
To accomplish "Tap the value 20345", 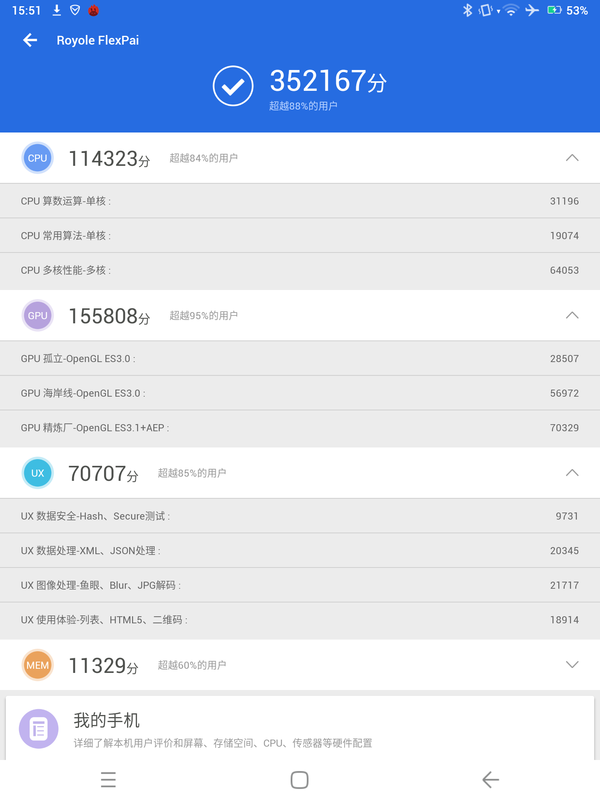I will (x=564, y=551).
